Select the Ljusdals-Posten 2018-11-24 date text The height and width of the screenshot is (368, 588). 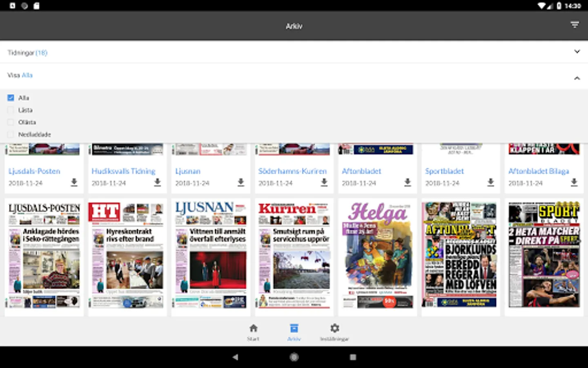pyautogui.click(x=25, y=183)
